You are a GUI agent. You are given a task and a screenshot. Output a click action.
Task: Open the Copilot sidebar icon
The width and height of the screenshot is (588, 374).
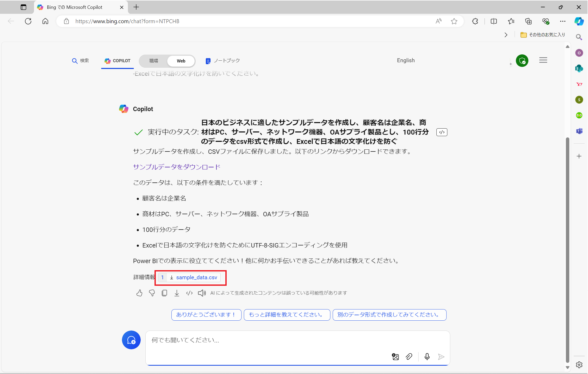pos(579,21)
